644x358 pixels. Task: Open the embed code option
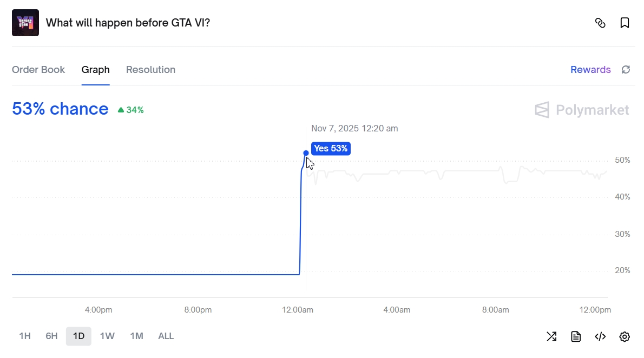(600, 336)
